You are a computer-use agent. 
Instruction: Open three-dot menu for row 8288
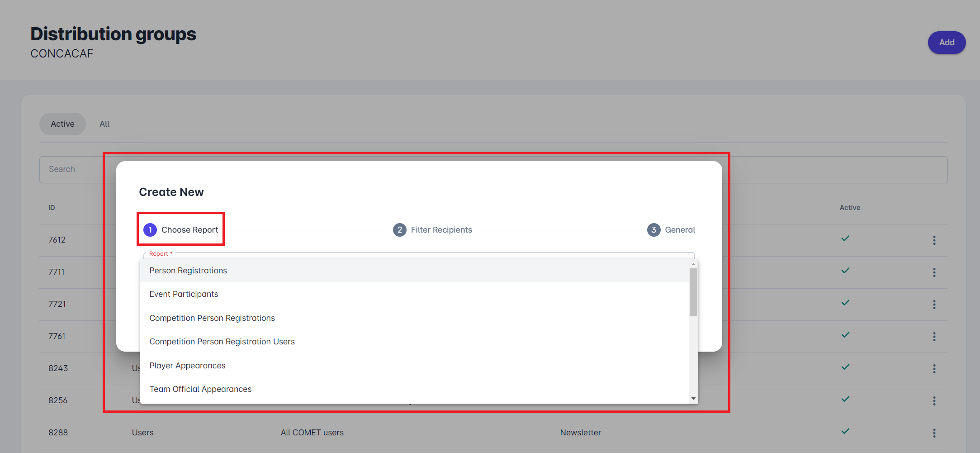[x=934, y=433]
